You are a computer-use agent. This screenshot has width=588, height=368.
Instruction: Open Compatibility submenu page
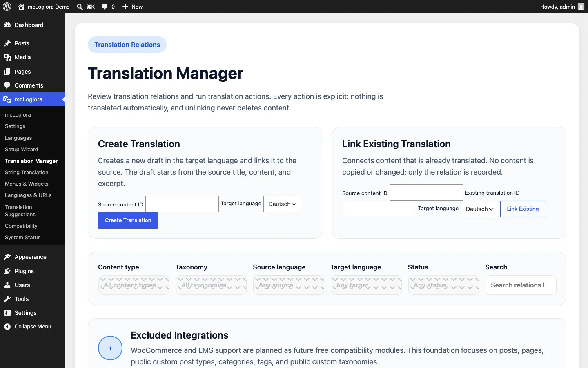coord(21,226)
